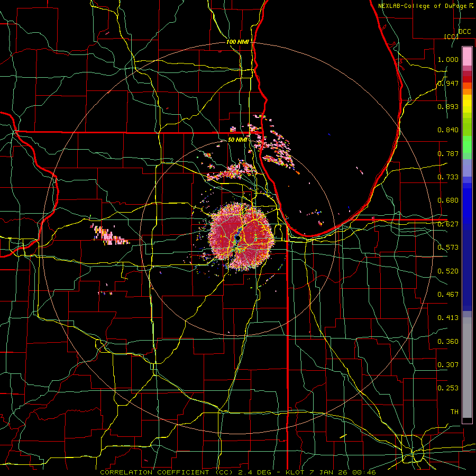Click the 0.893 scale value
Image resolution: width=476 pixels, height=476 pixels.
[x=448, y=106]
